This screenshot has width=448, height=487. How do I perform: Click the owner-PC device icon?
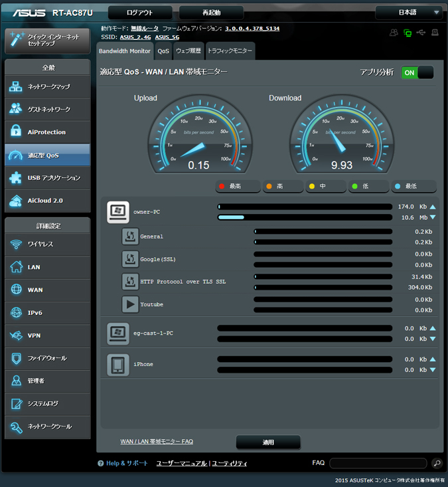118,212
